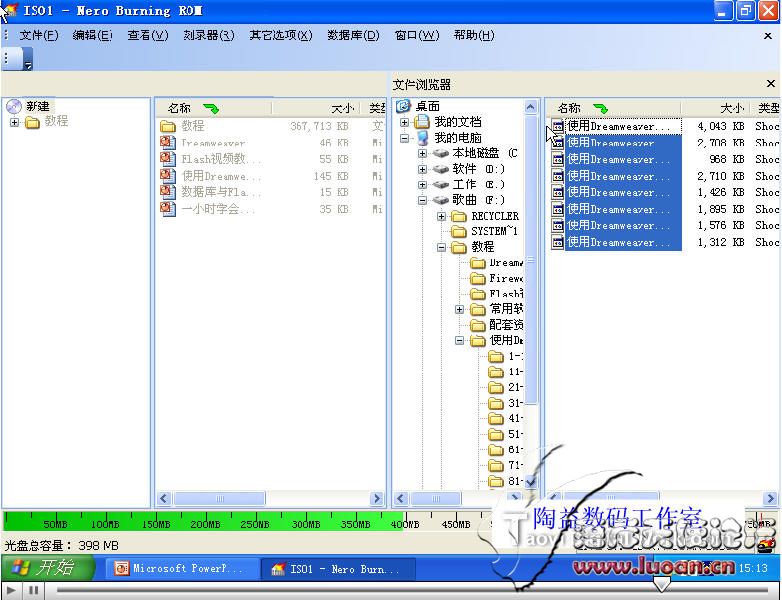Select the 968 KB Shockwave file icon
Screen dimensions: 782x600
[557, 160]
